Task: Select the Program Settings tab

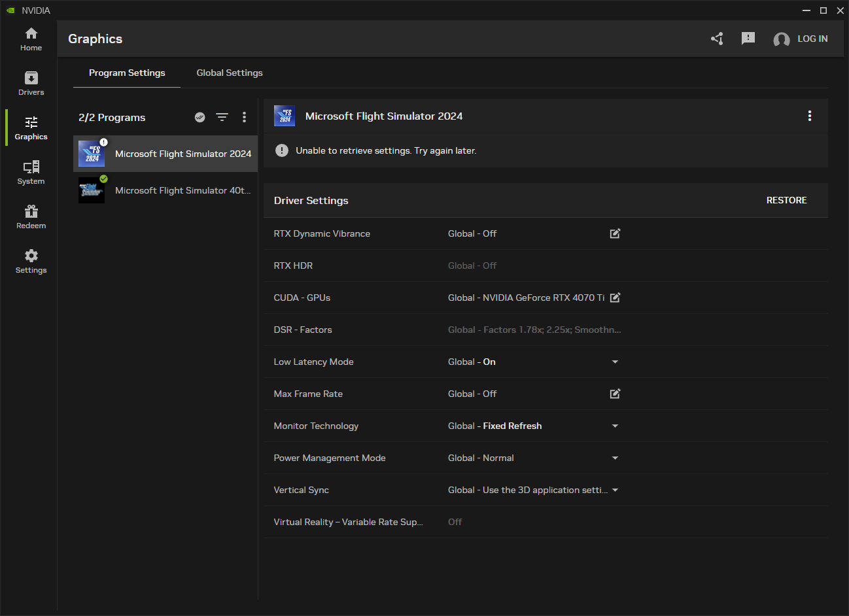Action: click(x=127, y=73)
